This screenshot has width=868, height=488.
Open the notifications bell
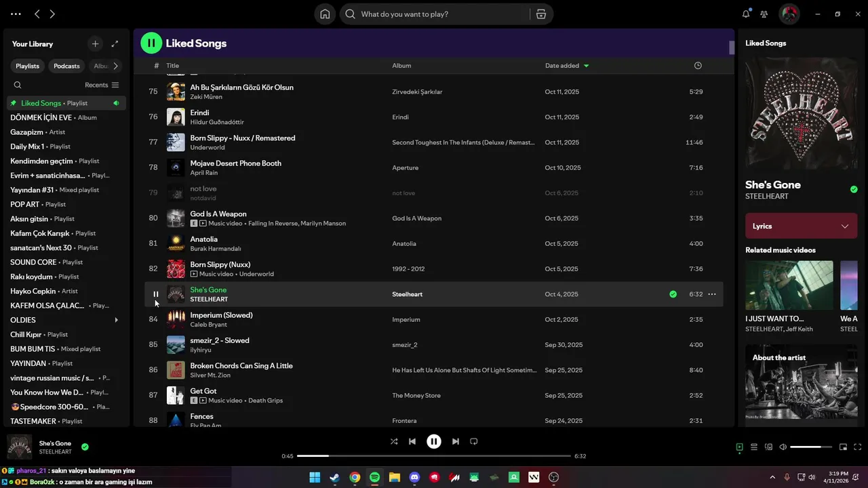click(746, 14)
